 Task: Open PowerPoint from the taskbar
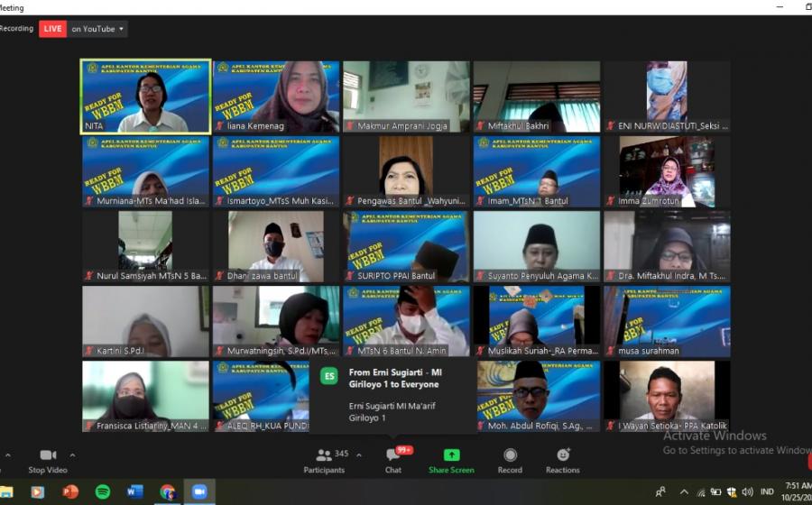pos(69,491)
